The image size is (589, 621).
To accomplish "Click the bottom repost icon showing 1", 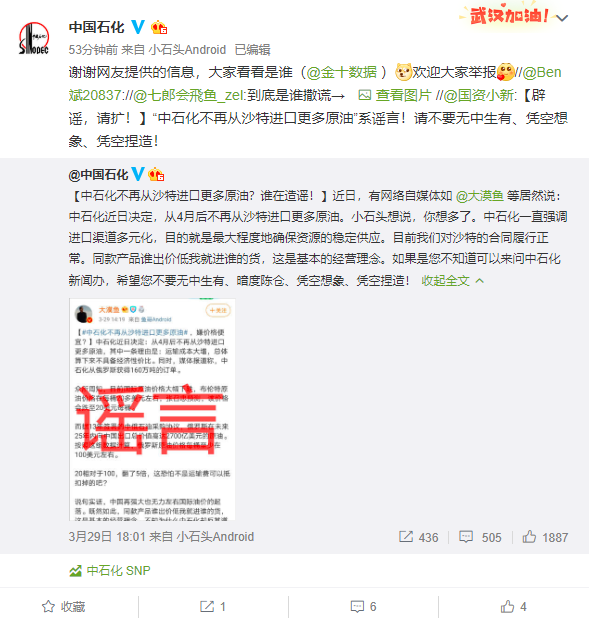I will click(213, 607).
